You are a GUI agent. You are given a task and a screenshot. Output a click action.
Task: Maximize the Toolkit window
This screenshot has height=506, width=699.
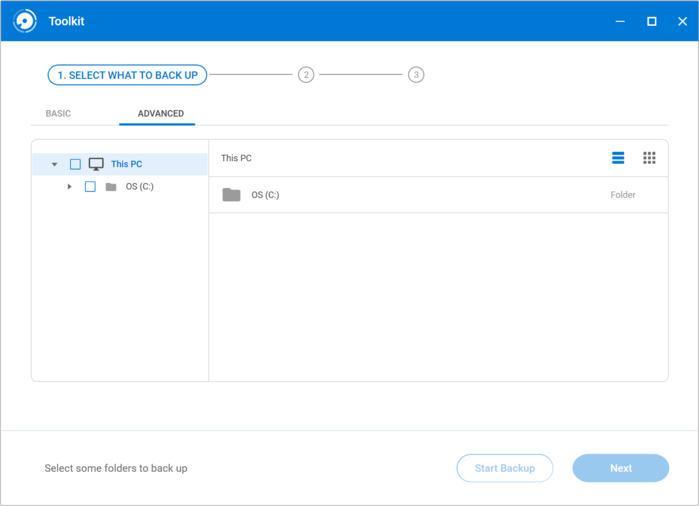click(651, 21)
